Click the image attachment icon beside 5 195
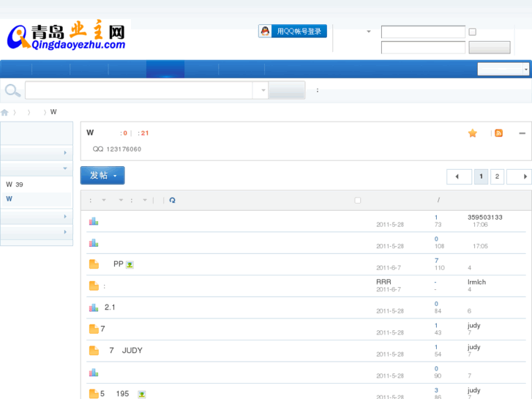532x399 pixels. [142, 395]
